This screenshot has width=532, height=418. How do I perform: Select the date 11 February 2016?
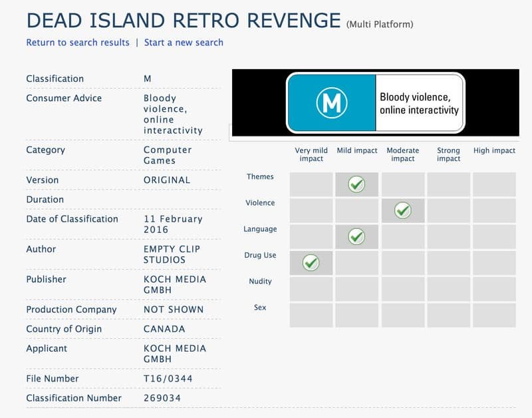[173, 224]
